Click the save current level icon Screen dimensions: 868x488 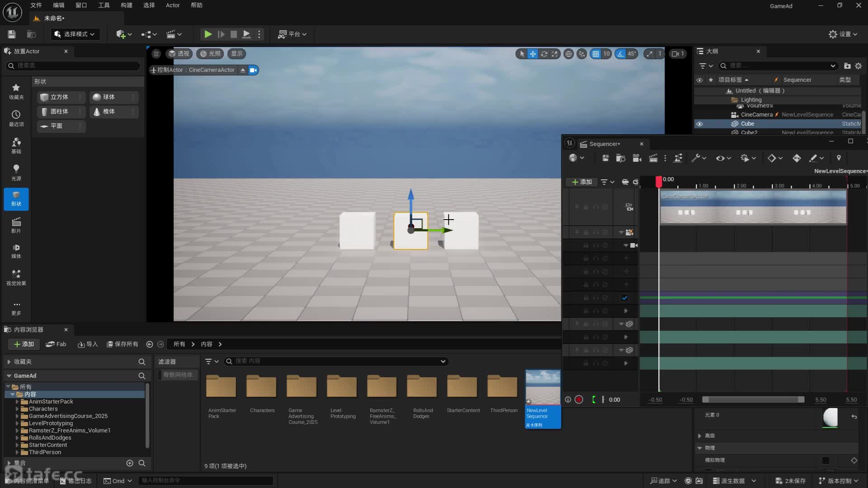coord(12,34)
